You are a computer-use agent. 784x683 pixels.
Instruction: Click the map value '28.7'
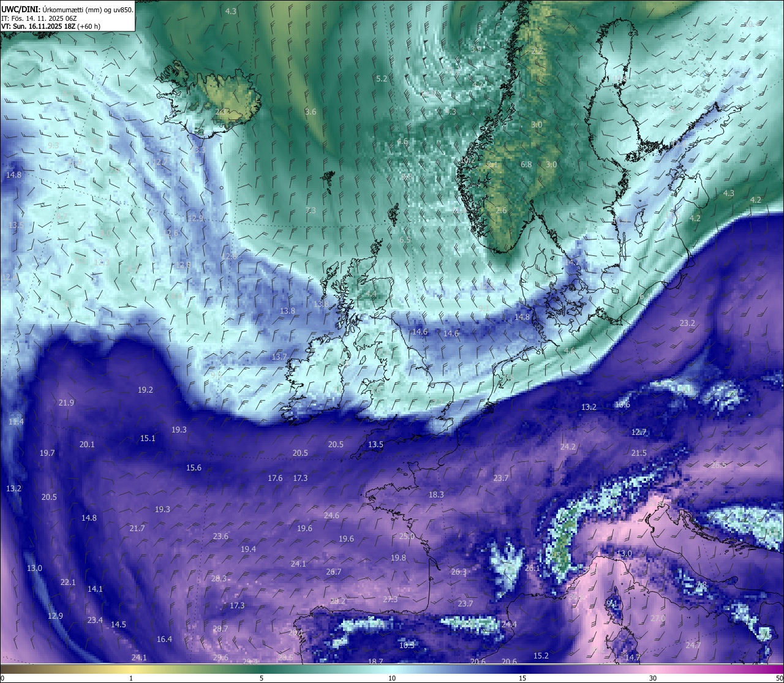coord(221,628)
